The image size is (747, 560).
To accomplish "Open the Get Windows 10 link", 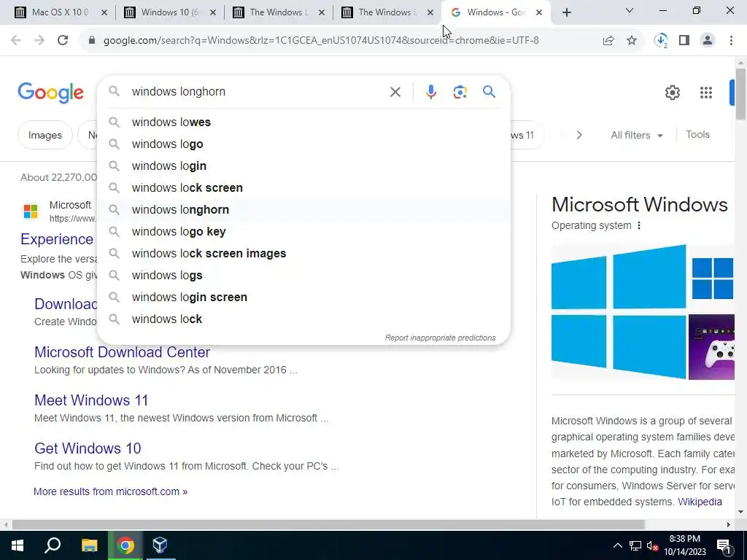I will click(88, 448).
